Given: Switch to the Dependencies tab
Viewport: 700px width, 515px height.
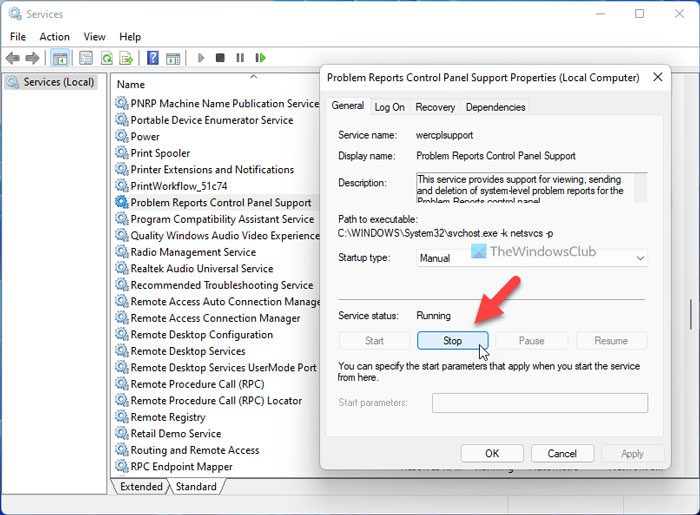Looking at the screenshot, I should pyautogui.click(x=495, y=107).
